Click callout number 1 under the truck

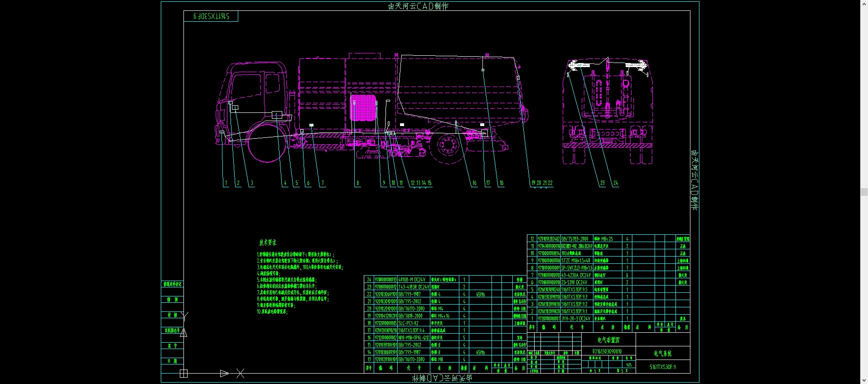226,183
